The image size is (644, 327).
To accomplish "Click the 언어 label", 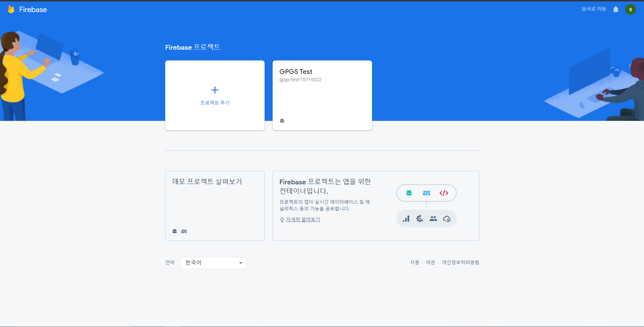I will [x=170, y=263].
